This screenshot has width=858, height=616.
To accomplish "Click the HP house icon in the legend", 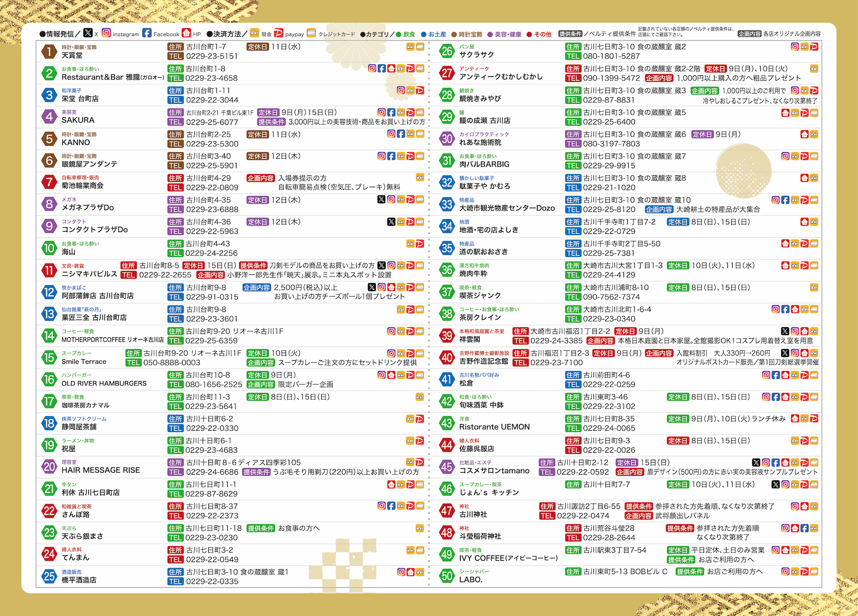I will click(x=186, y=33).
